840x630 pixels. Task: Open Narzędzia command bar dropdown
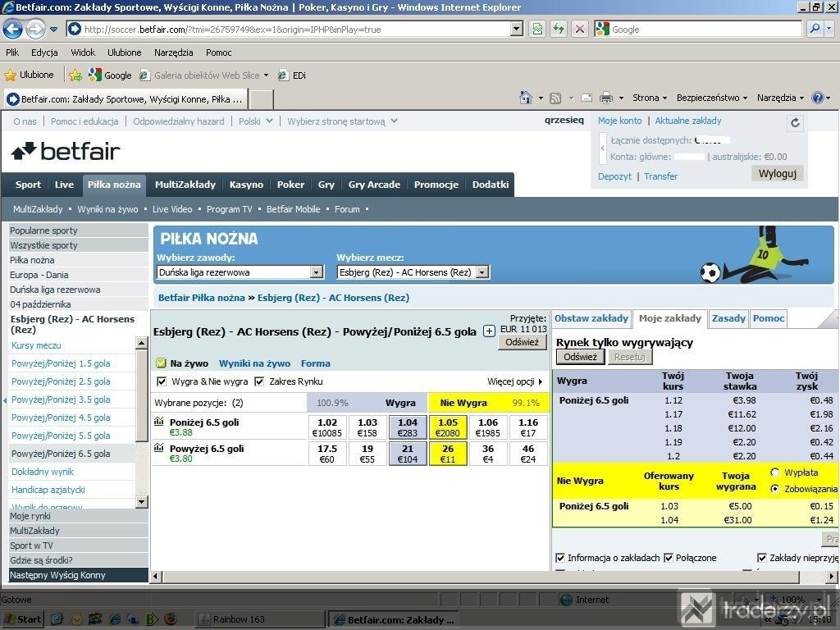[781, 98]
